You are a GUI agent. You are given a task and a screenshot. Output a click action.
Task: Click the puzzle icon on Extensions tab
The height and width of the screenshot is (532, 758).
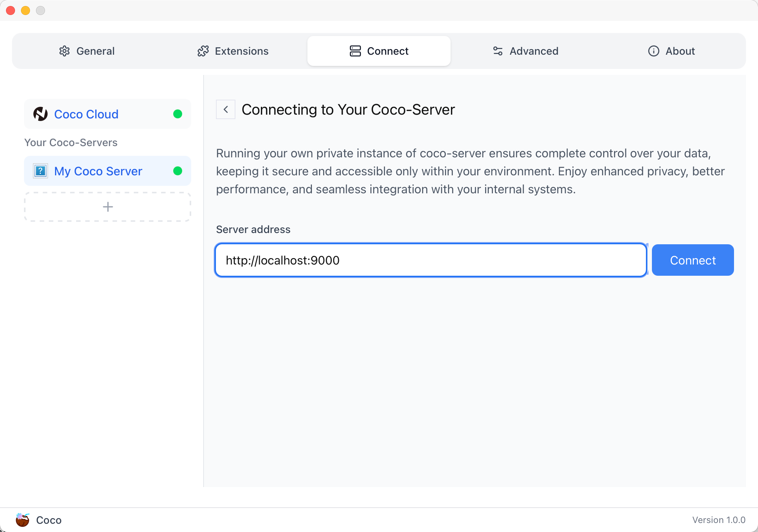(203, 51)
